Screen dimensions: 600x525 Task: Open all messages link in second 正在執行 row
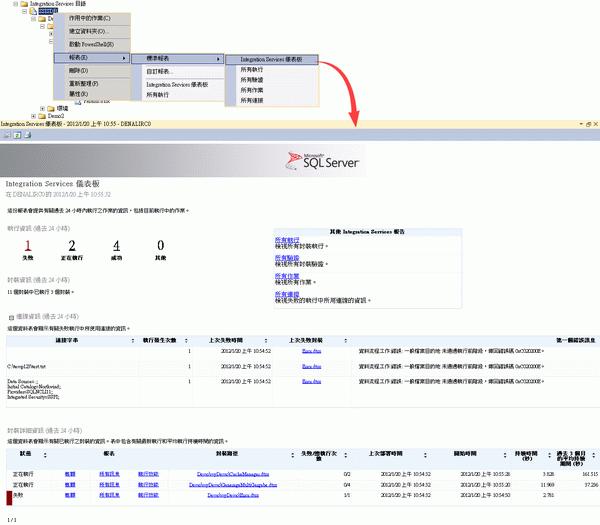(x=109, y=485)
